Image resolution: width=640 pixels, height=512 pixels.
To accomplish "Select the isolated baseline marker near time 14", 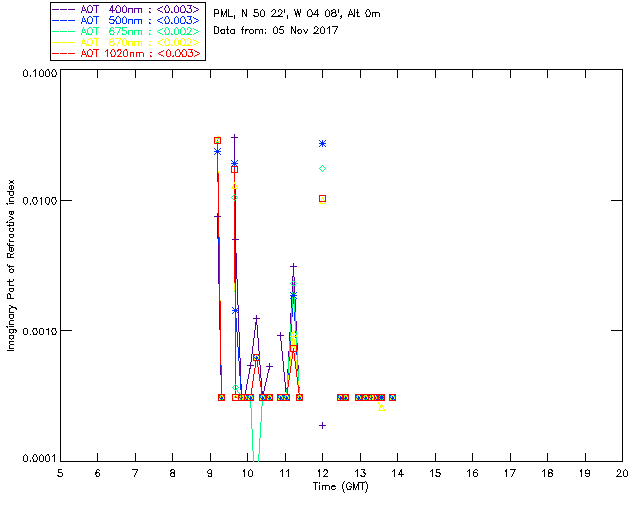I will click(392, 397).
